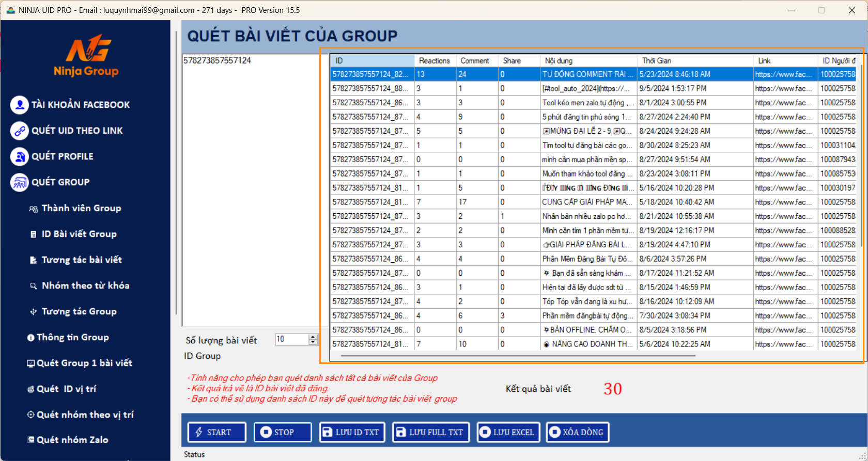Click the Tương tác bài viết icon
The image size is (868, 461).
(x=34, y=260)
